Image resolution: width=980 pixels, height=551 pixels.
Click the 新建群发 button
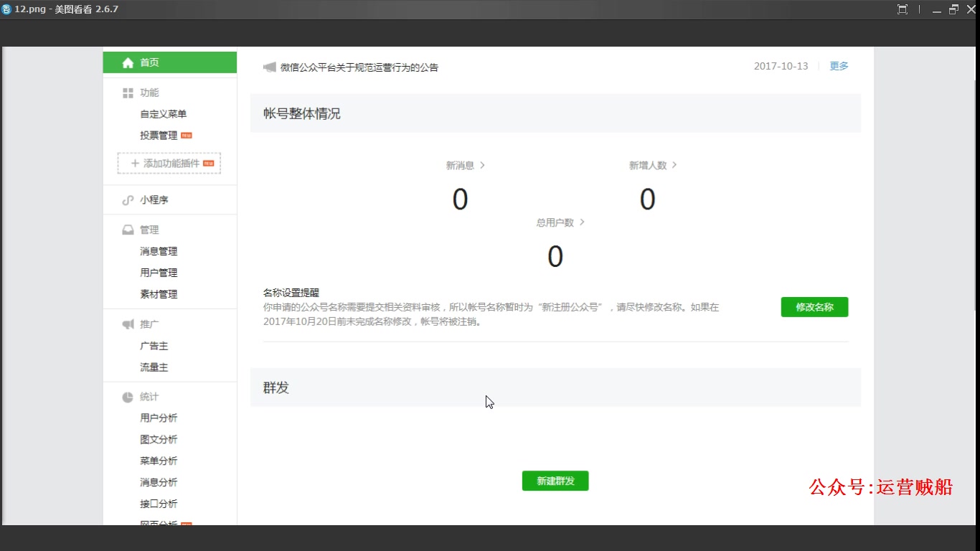555,481
